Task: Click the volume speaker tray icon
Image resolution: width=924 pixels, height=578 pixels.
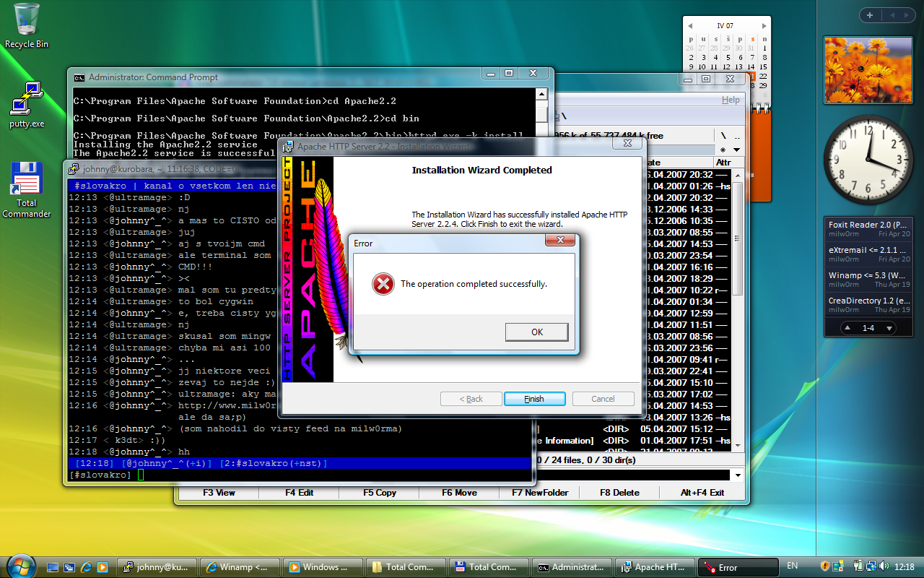Action: click(x=884, y=566)
